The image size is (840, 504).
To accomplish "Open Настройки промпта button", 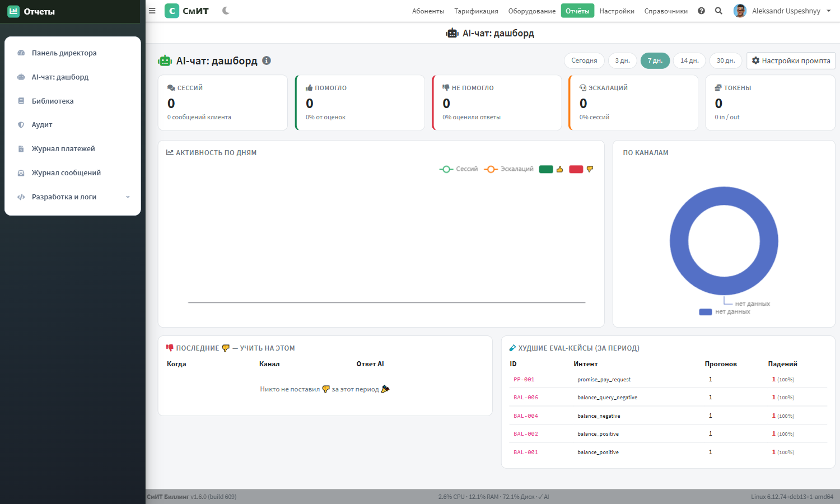I will click(x=791, y=60).
